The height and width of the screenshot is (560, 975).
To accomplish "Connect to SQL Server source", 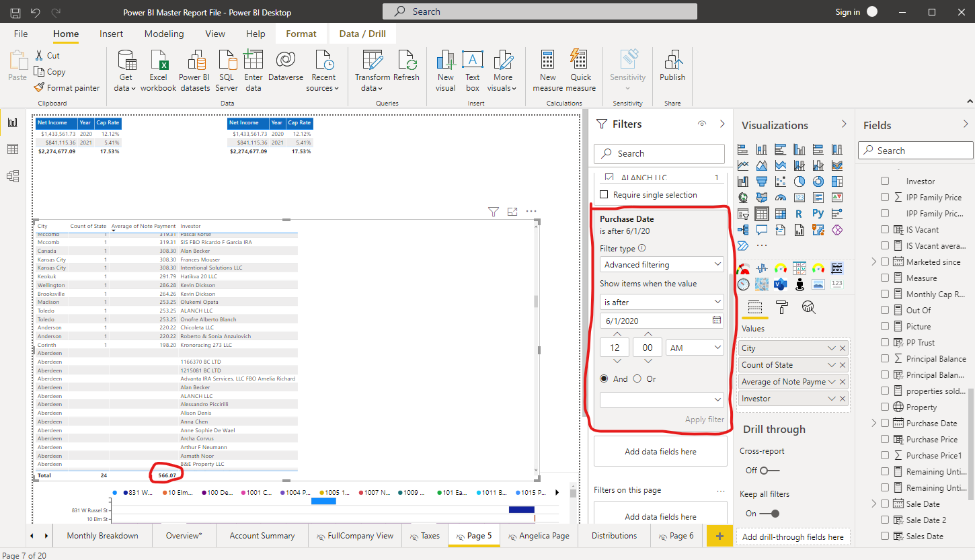I will point(227,71).
